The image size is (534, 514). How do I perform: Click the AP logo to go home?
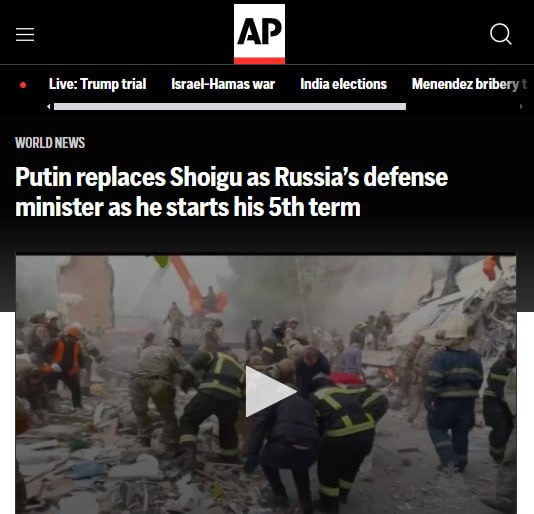click(x=259, y=34)
